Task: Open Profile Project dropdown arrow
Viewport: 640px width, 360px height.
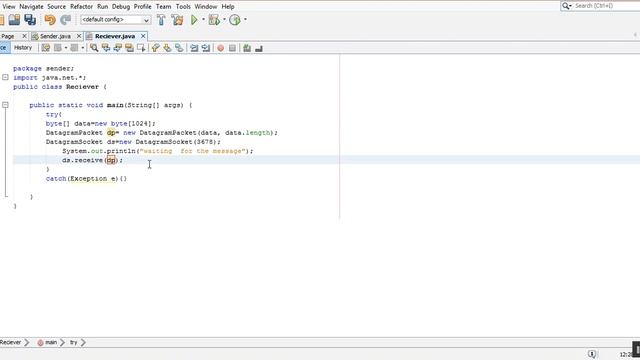Action: (x=245, y=19)
